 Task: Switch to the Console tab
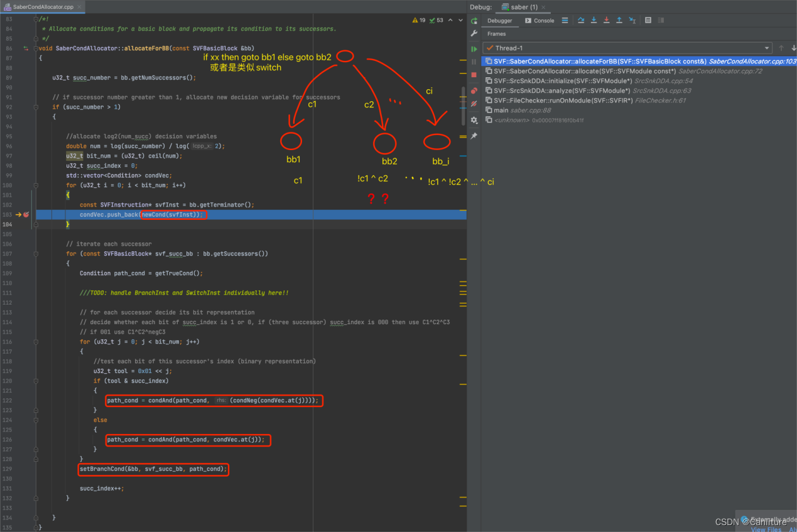click(x=540, y=21)
